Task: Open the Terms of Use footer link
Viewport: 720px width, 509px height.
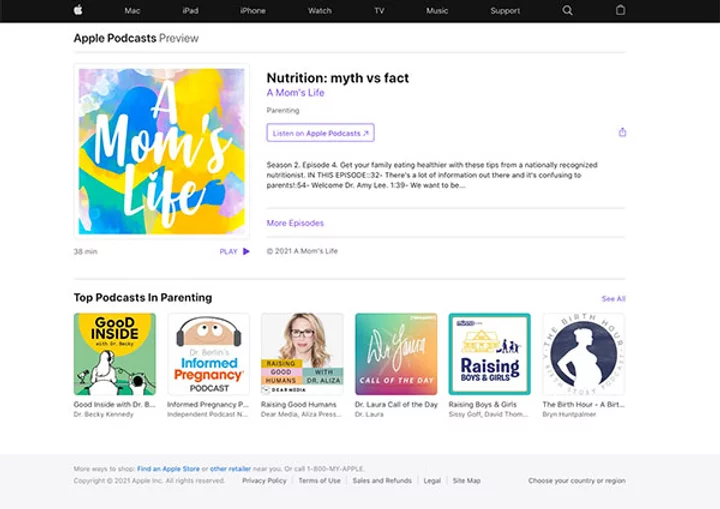Action: pos(320,481)
